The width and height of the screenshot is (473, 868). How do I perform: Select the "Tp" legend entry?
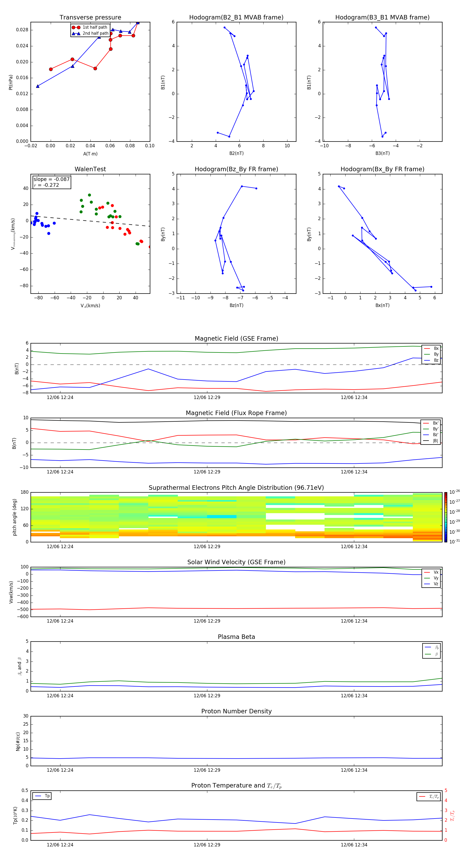(x=42, y=796)
